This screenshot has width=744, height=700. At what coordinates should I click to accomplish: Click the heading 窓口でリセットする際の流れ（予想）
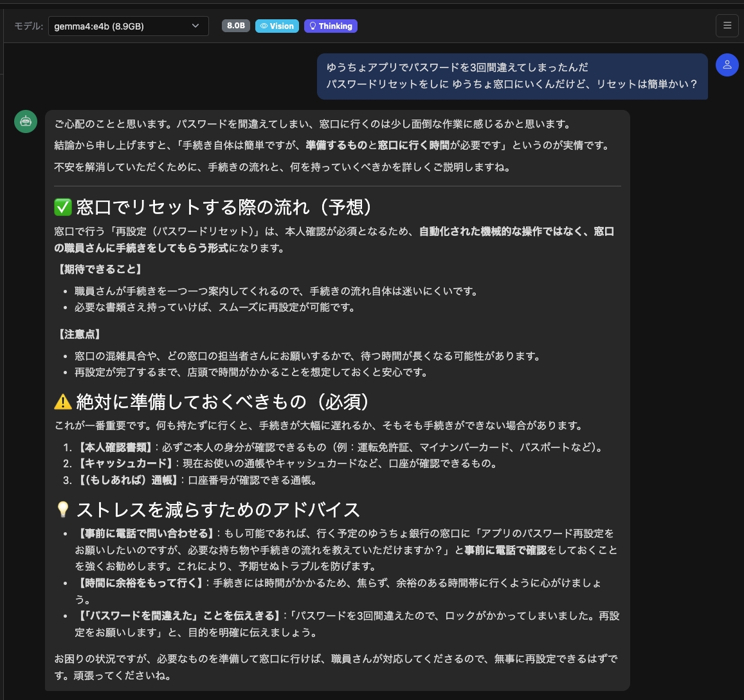coord(224,207)
